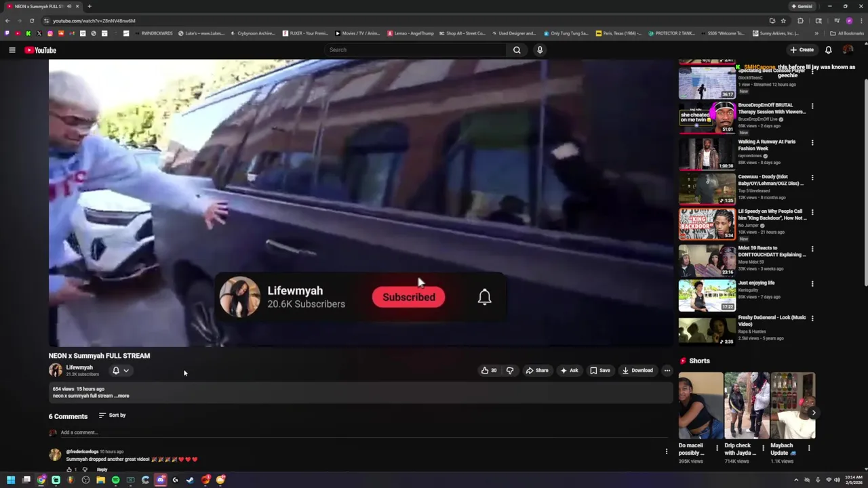Open All Bookmarks folder
This screenshot has width=868, height=488.
(847, 33)
